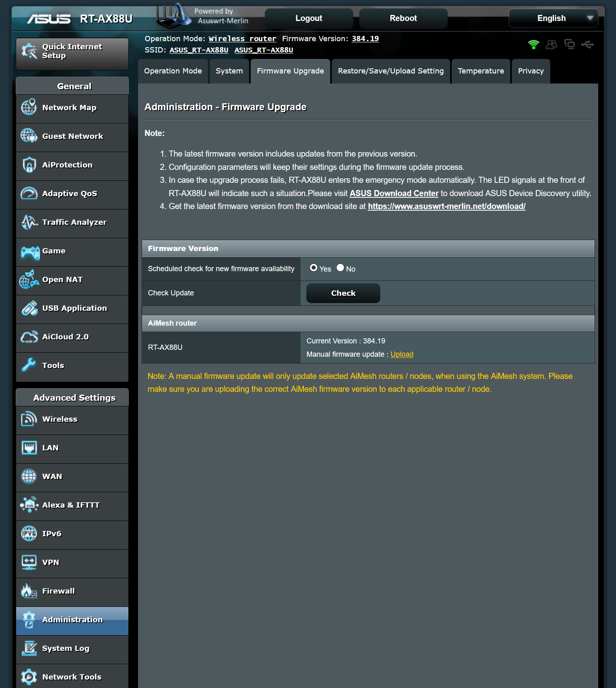Click the Adaptive QoS gauge icon
Screen dimensions: 616x688
29,193
